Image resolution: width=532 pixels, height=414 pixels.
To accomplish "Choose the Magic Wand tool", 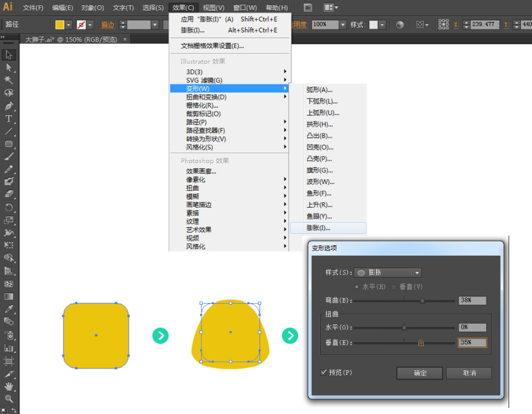I will tap(9, 80).
